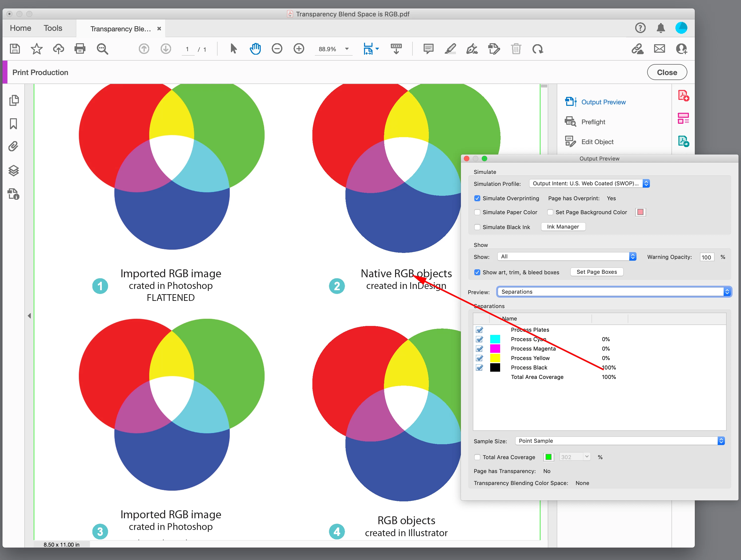Open the Layers panel icon

(13, 171)
